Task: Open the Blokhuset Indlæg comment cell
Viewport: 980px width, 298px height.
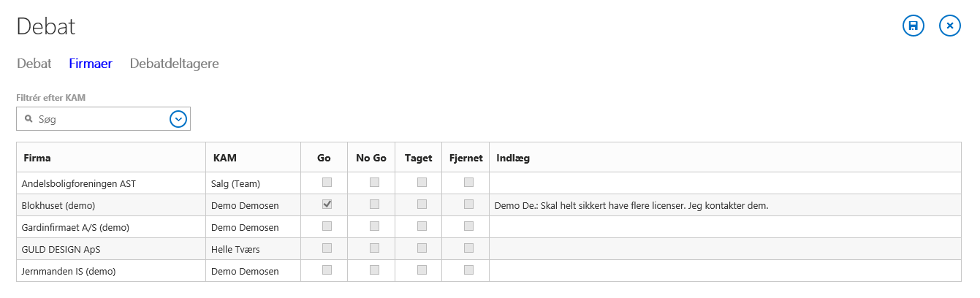Action: [x=725, y=205]
